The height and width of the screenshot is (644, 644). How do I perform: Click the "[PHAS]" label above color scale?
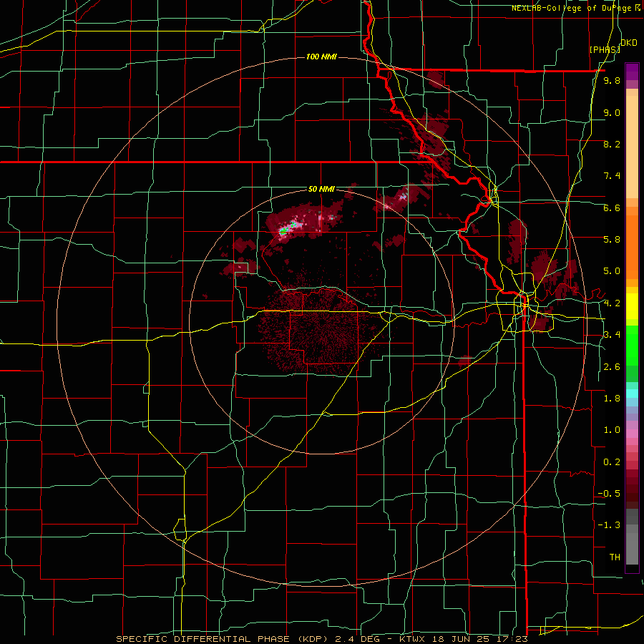click(605, 49)
